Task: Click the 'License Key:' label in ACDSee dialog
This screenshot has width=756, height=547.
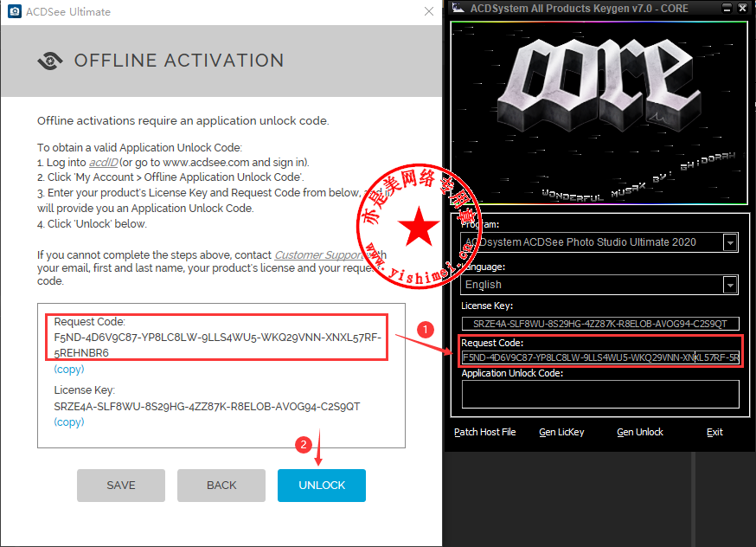Action: (85, 389)
